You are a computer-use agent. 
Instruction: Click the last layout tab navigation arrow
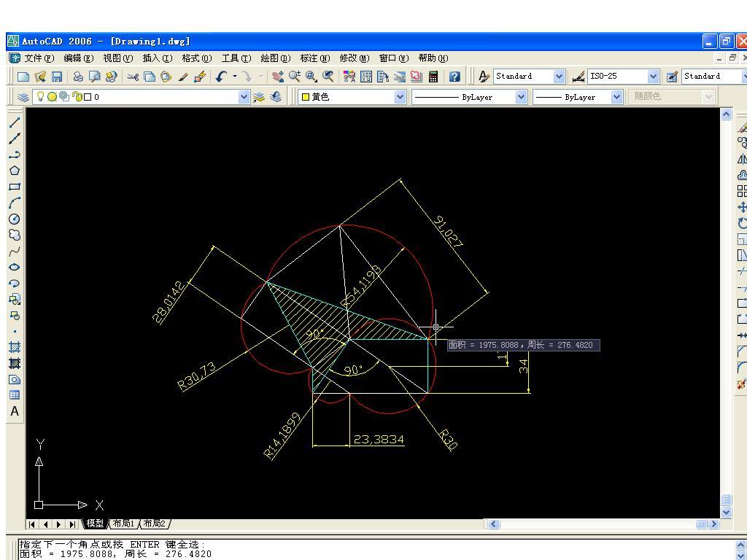click(x=72, y=524)
